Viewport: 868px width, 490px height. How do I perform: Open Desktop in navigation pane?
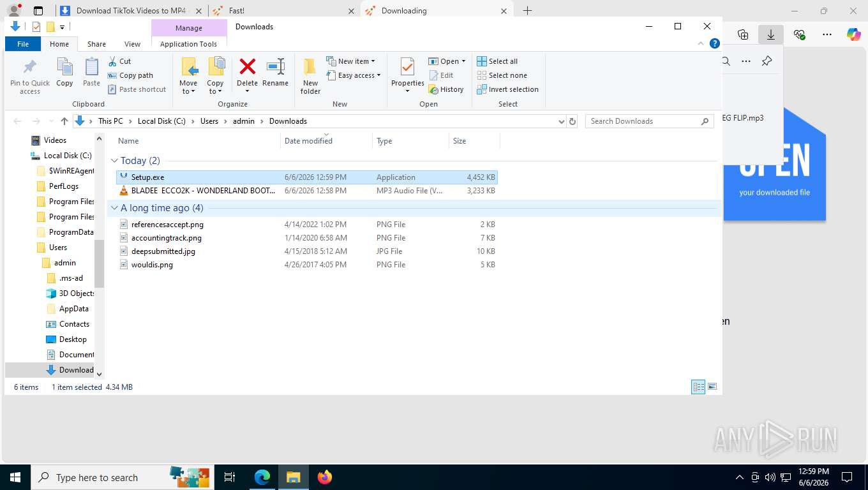73,339
